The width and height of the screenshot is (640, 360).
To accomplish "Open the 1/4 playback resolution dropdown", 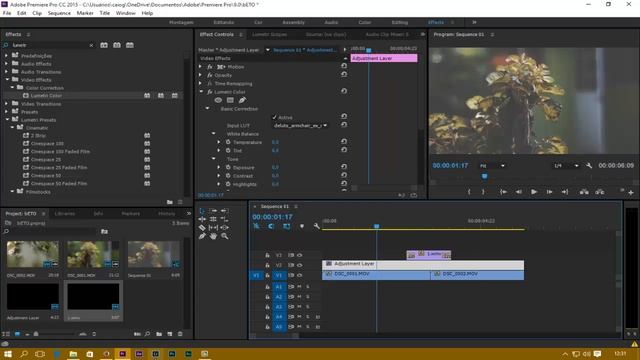I will pyautogui.click(x=566, y=166).
